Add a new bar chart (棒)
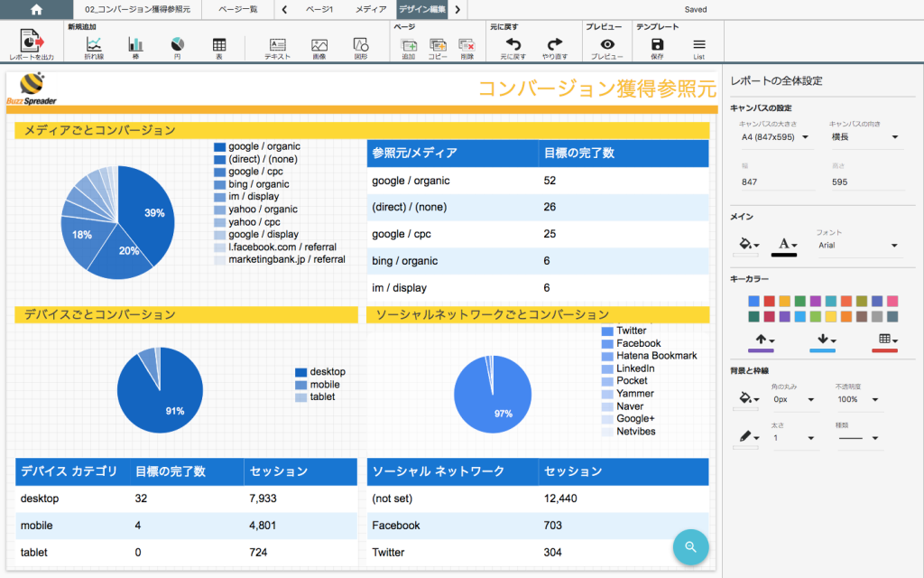The image size is (924, 578). click(135, 48)
